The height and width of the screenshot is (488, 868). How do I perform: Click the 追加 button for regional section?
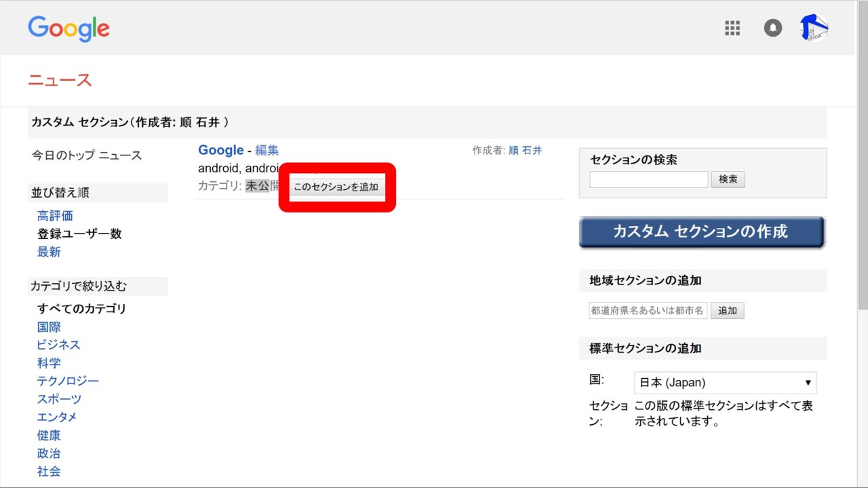point(728,311)
